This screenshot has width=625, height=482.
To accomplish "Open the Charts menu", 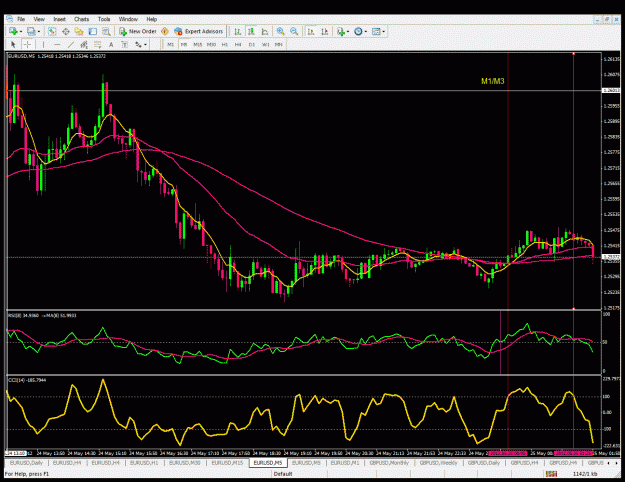I will tap(81, 19).
